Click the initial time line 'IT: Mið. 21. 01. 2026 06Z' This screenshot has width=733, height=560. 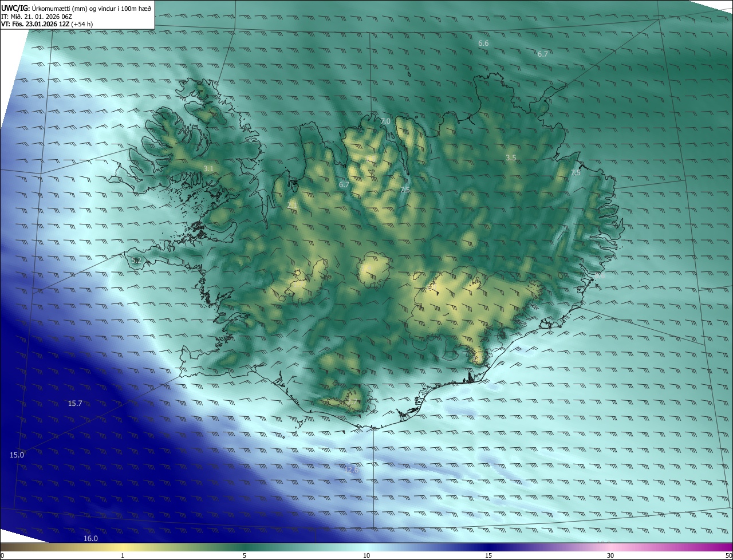(37, 17)
